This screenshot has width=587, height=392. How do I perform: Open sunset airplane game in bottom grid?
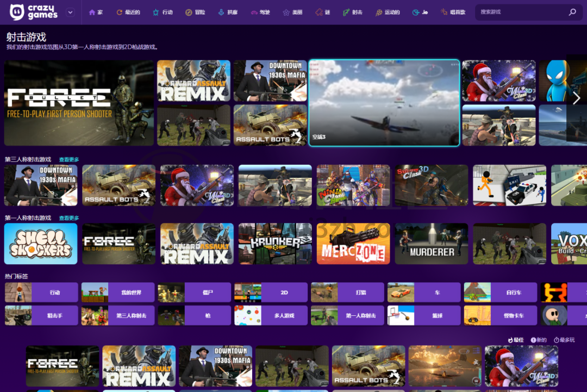coord(445,366)
